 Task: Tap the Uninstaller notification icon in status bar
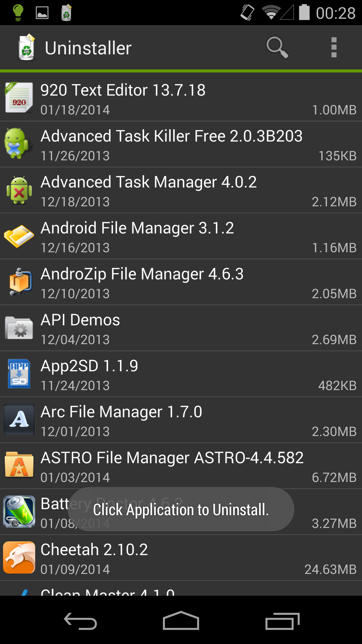66,13
